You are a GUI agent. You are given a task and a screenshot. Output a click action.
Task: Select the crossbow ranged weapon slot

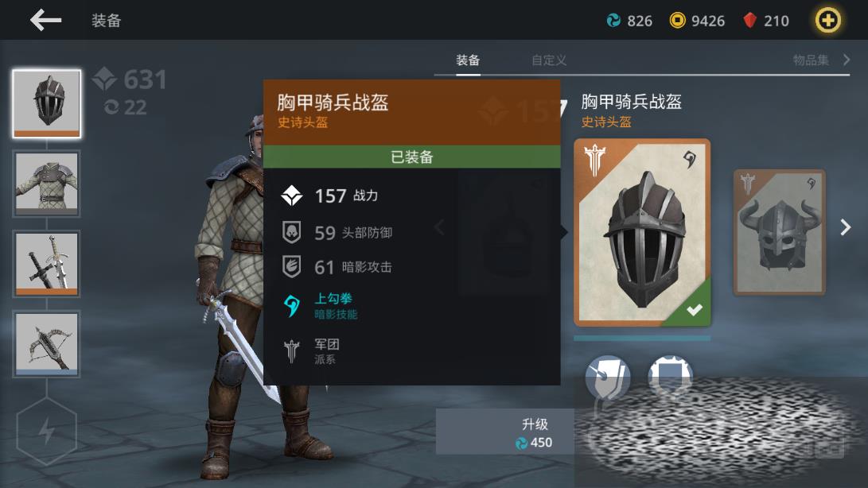pos(46,343)
